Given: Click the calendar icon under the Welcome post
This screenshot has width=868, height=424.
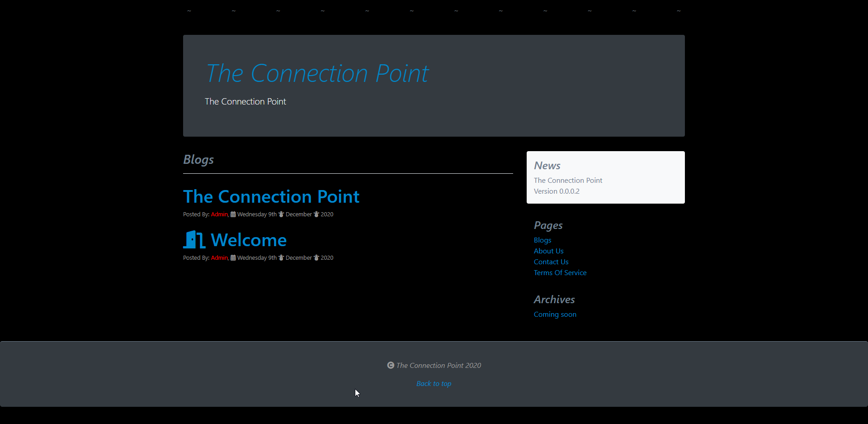Looking at the screenshot, I should click(x=233, y=258).
